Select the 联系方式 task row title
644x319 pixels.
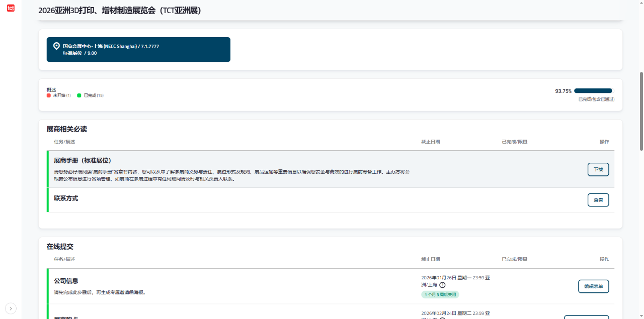coord(66,198)
